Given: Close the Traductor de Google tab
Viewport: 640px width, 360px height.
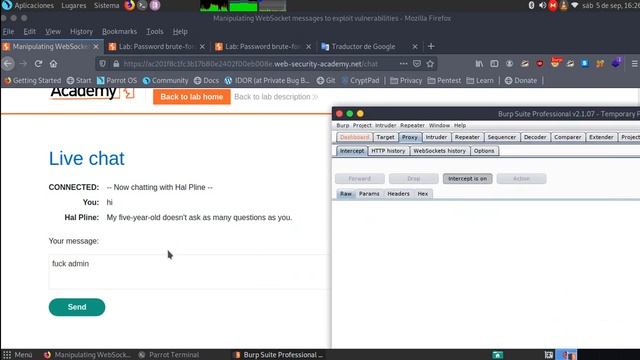Looking at the screenshot, I should pos(415,47).
